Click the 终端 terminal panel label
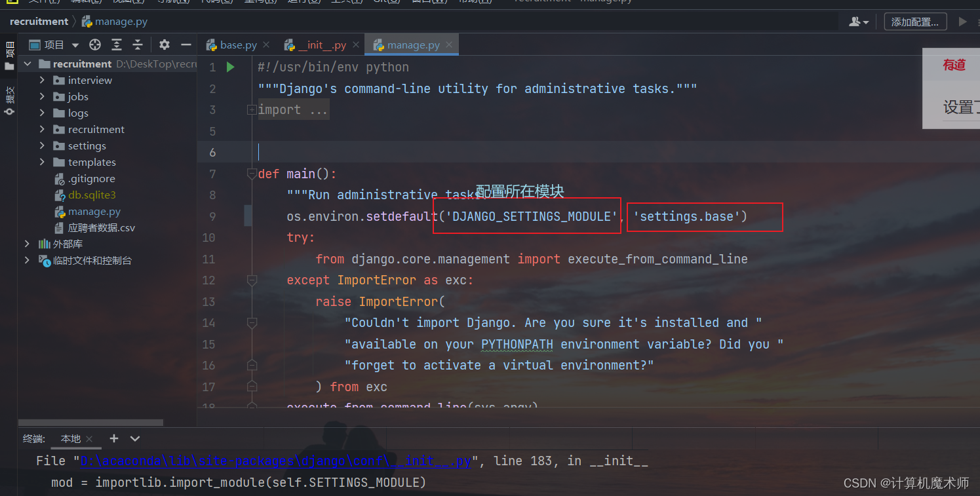Image resolution: width=980 pixels, height=496 pixels. pyautogui.click(x=34, y=439)
